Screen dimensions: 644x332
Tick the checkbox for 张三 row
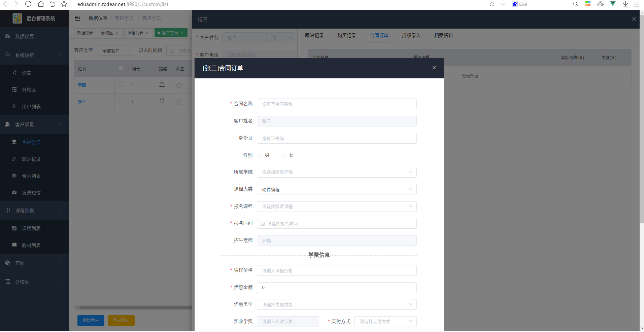pos(122,101)
